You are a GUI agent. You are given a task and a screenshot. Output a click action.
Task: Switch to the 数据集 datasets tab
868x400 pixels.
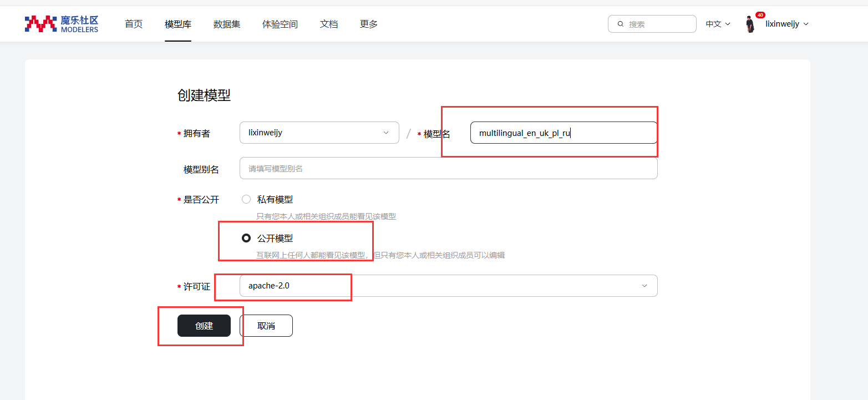(227, 24)
